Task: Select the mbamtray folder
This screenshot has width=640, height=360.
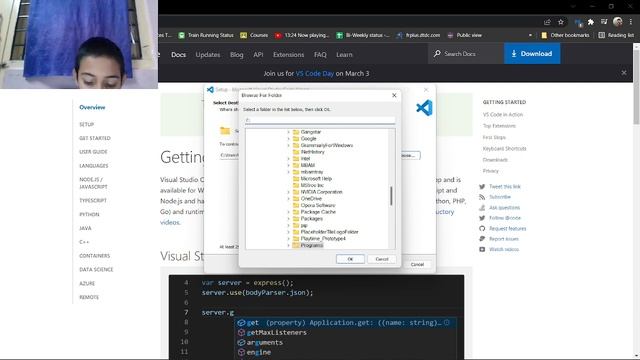Action: pyautogui.click(x=312, y=172)
